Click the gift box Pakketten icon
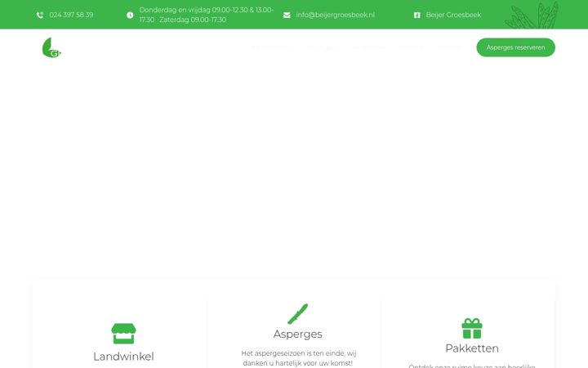Image resolution: width=588 pixels, height=368 pixels. (x=472, y=329)
